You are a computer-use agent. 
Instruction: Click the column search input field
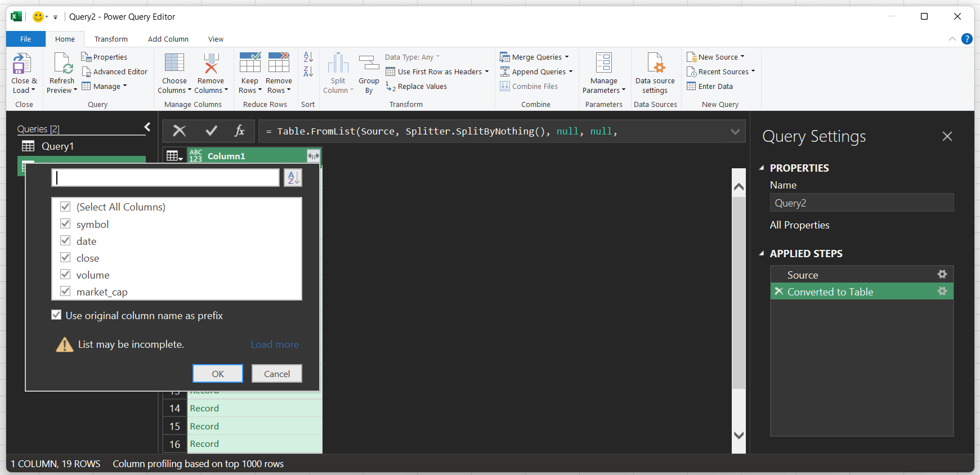tap(165, 178)
